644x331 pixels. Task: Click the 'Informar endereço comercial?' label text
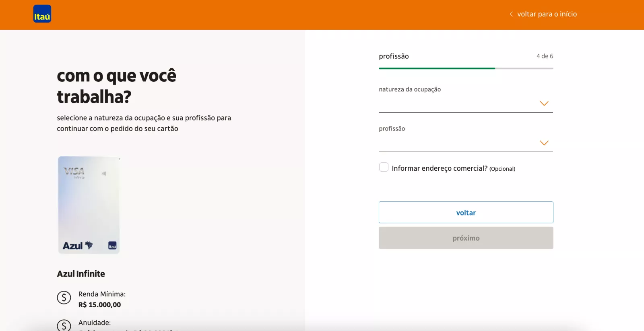pyautogui.click(x=440, y=168)
